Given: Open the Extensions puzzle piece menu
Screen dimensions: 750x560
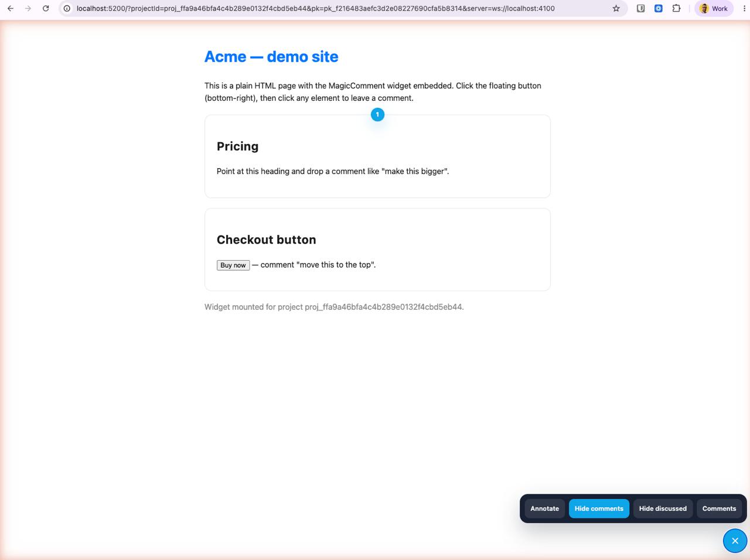Looking at the screenshot, I should click(676, 8).
